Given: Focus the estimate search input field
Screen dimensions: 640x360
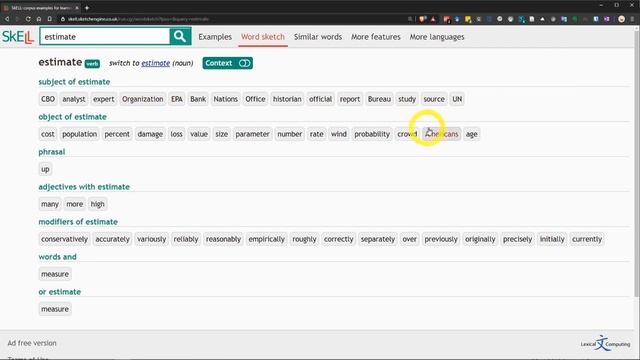Looking at the screenshot, I should tap(104, 36).
